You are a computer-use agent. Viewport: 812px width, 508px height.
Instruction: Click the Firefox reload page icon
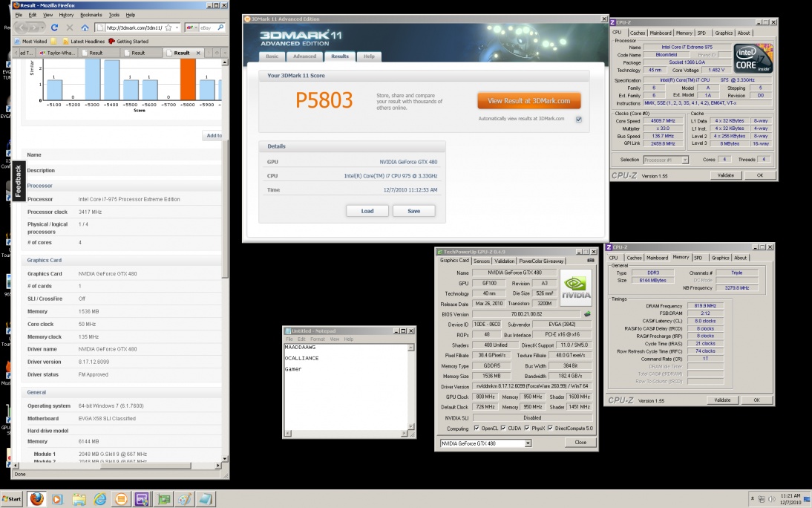(x=55, y=27)
